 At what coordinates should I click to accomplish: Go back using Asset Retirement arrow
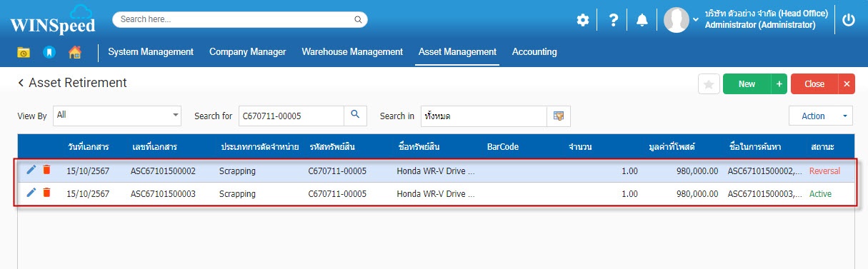click(21, 83)
